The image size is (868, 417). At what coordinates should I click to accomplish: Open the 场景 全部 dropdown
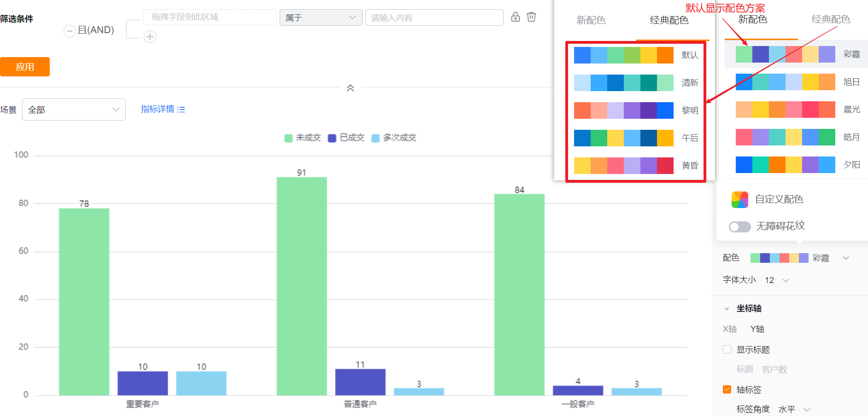click(x=74, y=110)
